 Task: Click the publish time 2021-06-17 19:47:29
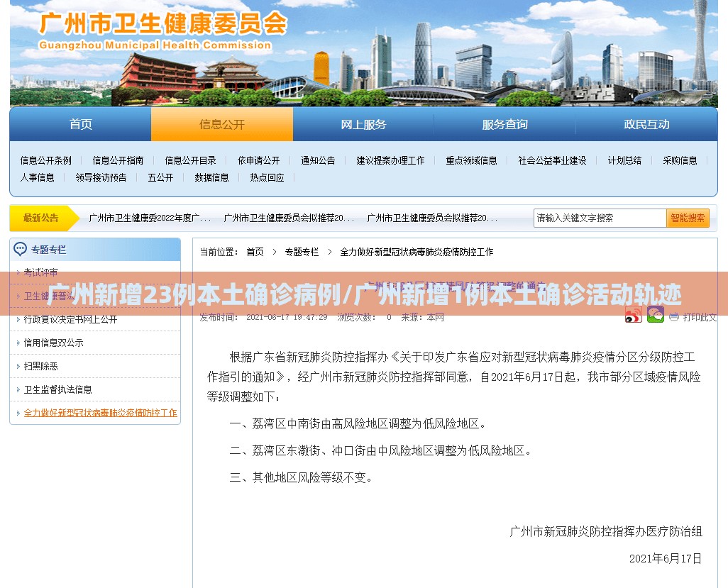[x=287, y=318]
